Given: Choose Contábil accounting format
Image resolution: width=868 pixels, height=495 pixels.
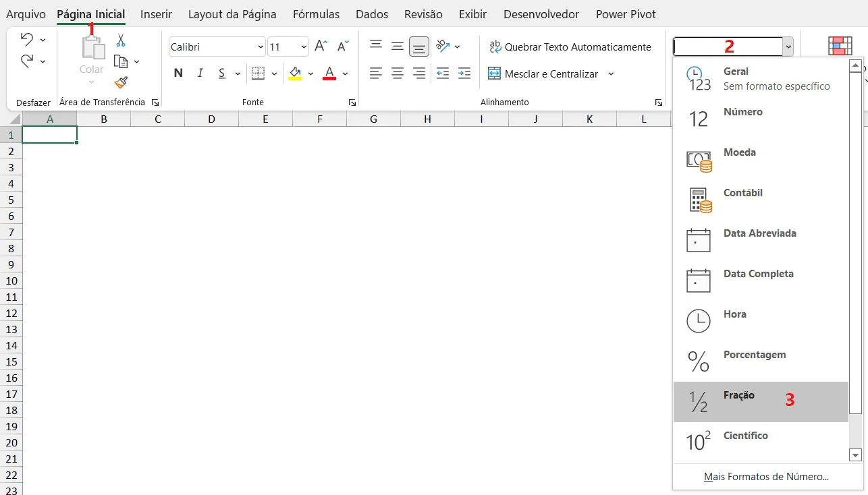Looking at the screenshot, I should pyautogui.click(x=761, y=200).
